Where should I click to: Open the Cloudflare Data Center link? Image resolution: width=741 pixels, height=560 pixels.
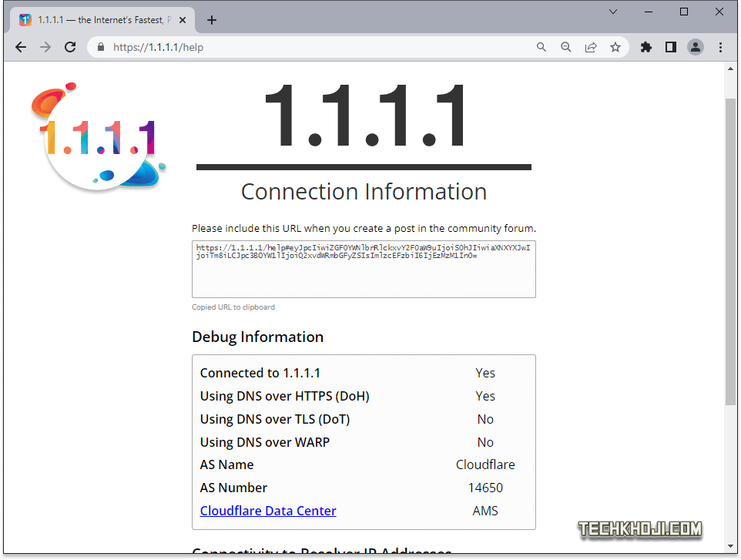[268, 511]
